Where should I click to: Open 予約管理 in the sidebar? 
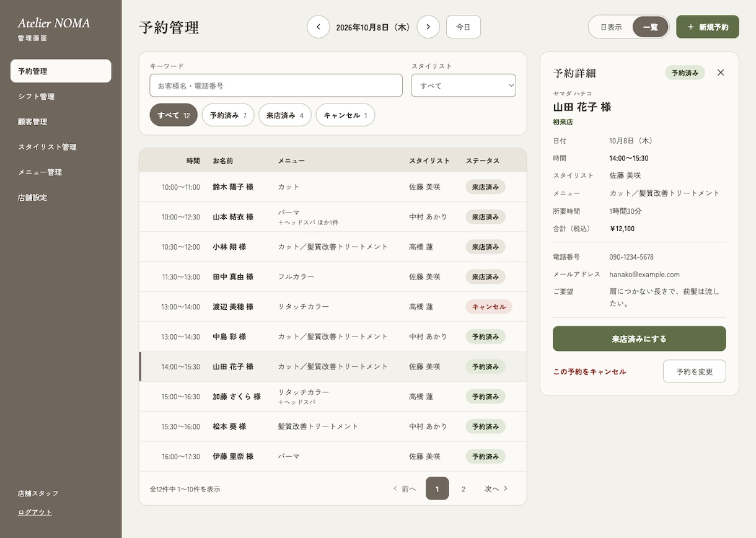coord(61,71)
